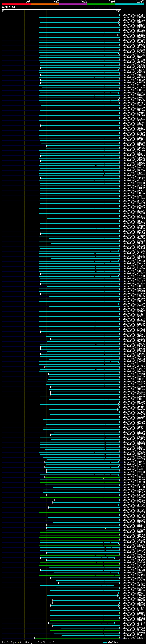This screenshot has width=146, height=644.
Task: Select hit label UniRef100_B1MVG8
Action: tap(134, 600)
